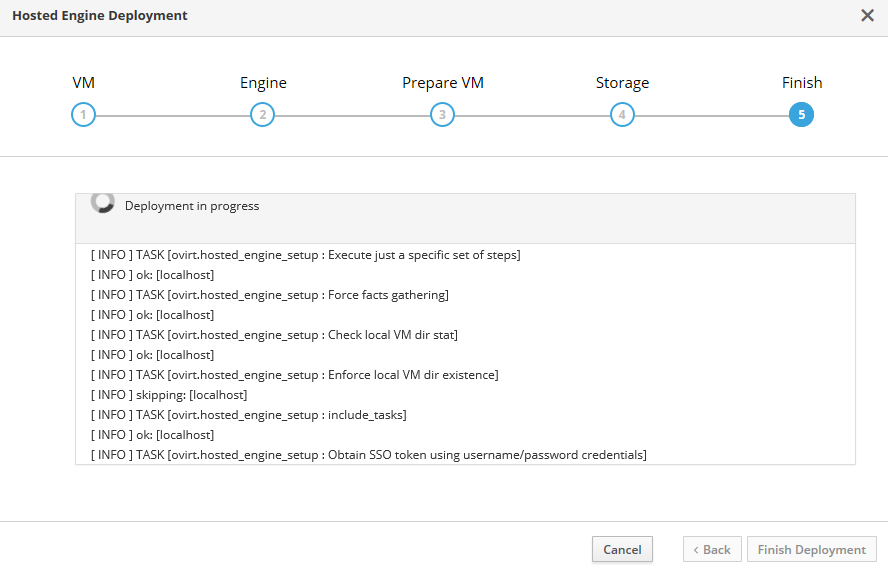The image size is (888, 573).
Task: Click the Deployment in progress status text
Action: pos(192,206)
